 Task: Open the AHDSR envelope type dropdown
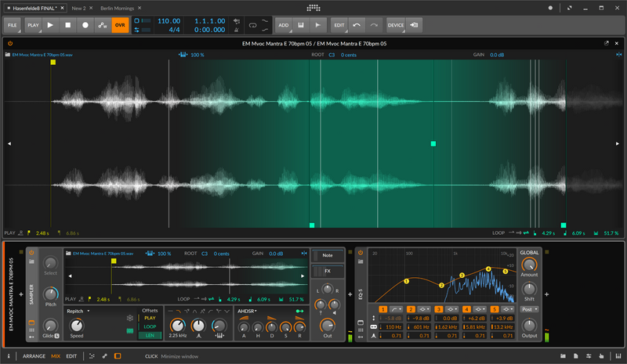(x=247, y=311)
